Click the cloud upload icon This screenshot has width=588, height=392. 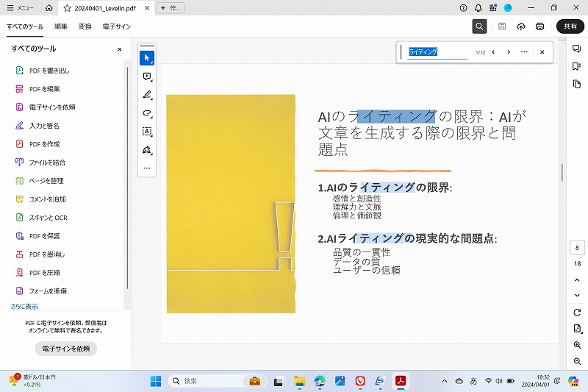pyautogui.click(x=521, y=26)
